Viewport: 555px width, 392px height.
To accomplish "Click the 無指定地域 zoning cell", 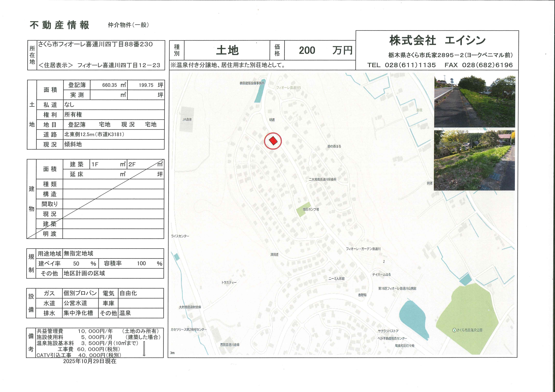I will pyautogui.click(x=78, y=254).
